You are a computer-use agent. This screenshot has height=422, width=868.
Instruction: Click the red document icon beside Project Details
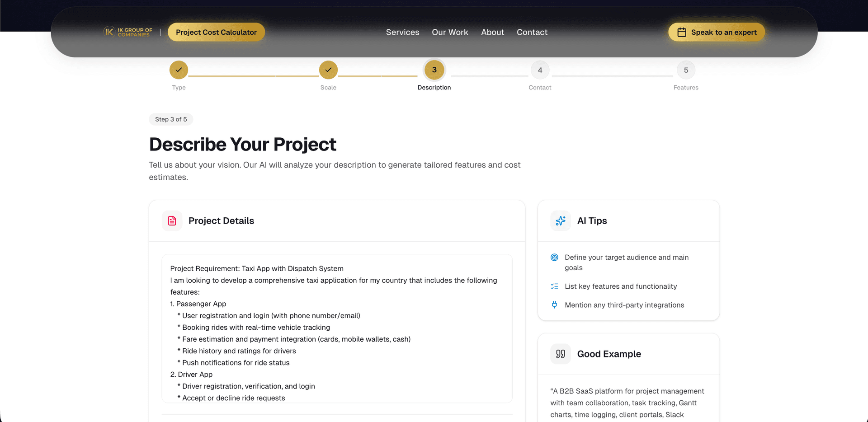click(x=172, y=220)
